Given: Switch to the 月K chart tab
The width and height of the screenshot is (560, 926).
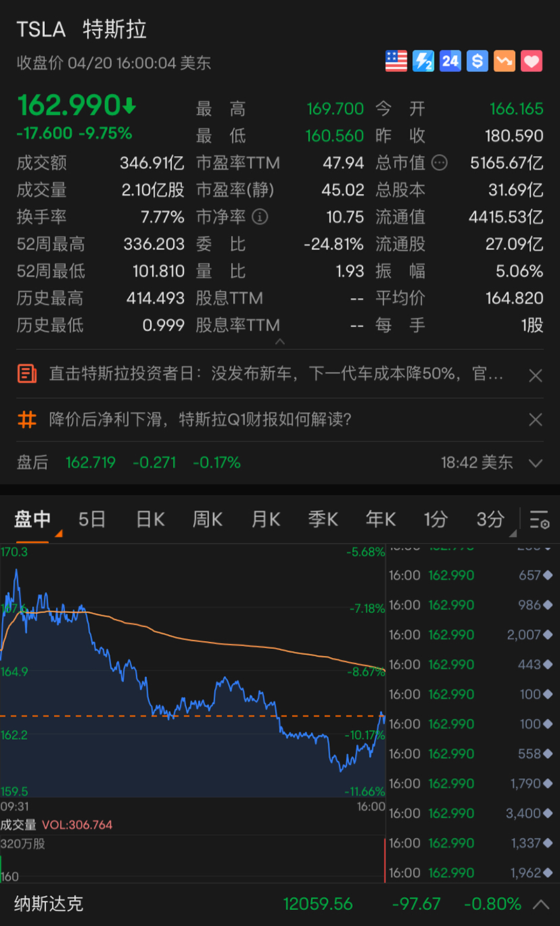Looking at the screenshot, I should click(265, 519).
